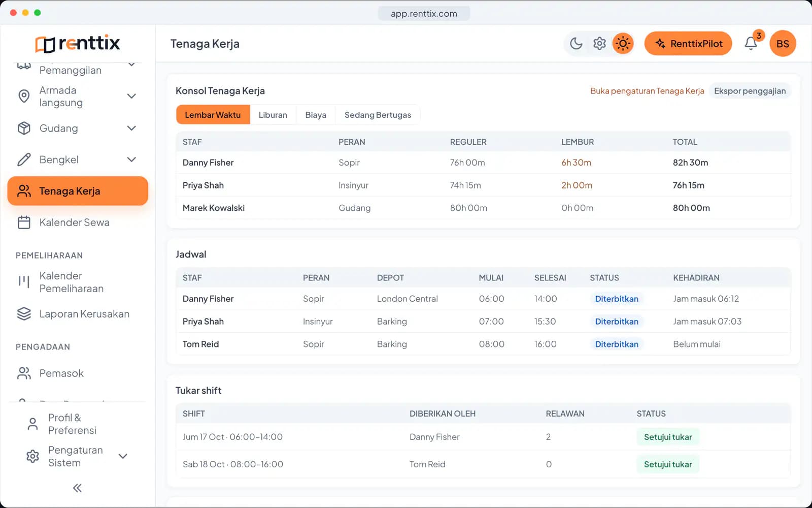Click Danny Fisher total 82h 30m

pyautogui.click(x=690, y=163)
